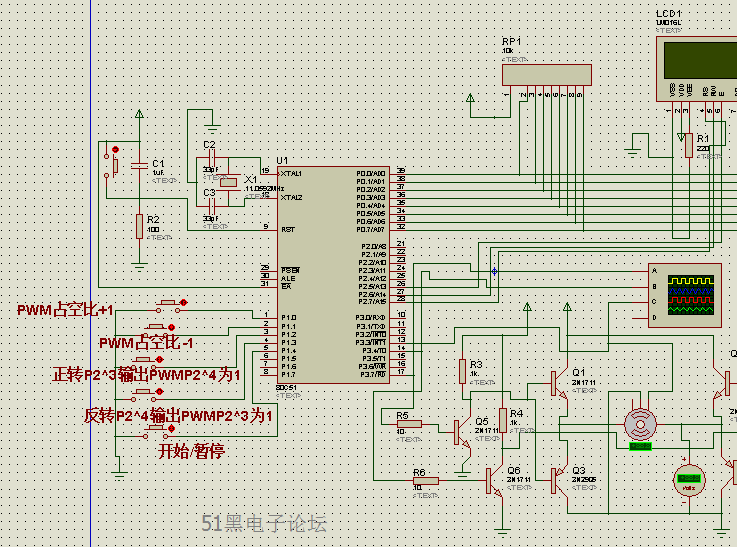
Task: Toggle the red latch on the reset switch
Action: 115,149
